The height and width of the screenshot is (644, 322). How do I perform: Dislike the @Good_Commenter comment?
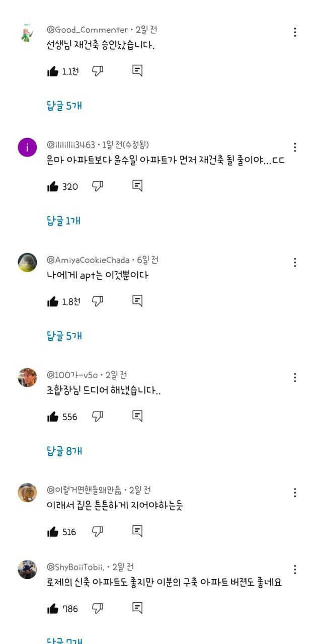[98, 71]
